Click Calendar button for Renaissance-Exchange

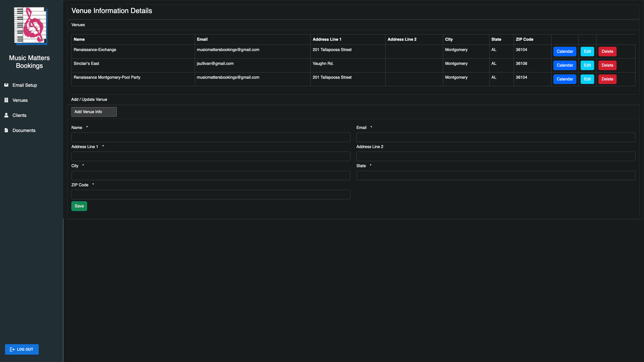coord(565,51)
